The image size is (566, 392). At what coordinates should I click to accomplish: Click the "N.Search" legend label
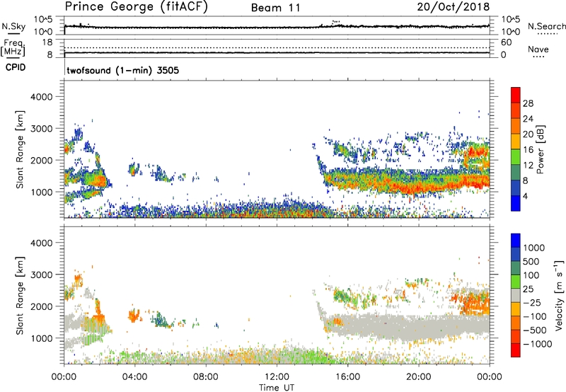point(547,26)
